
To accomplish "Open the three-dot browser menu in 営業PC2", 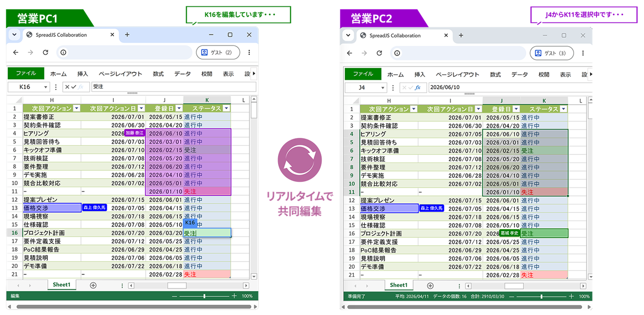I will click(584, 53).
